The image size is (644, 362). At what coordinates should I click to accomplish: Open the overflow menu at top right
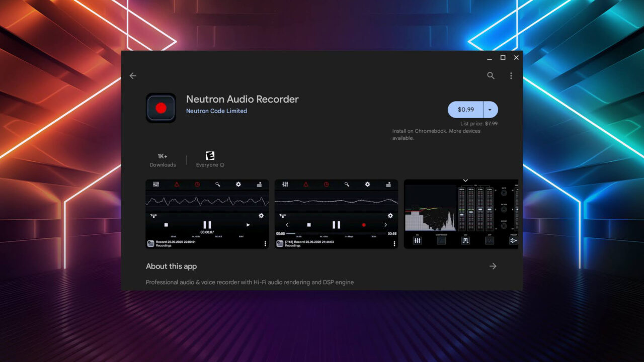(511, 75)
